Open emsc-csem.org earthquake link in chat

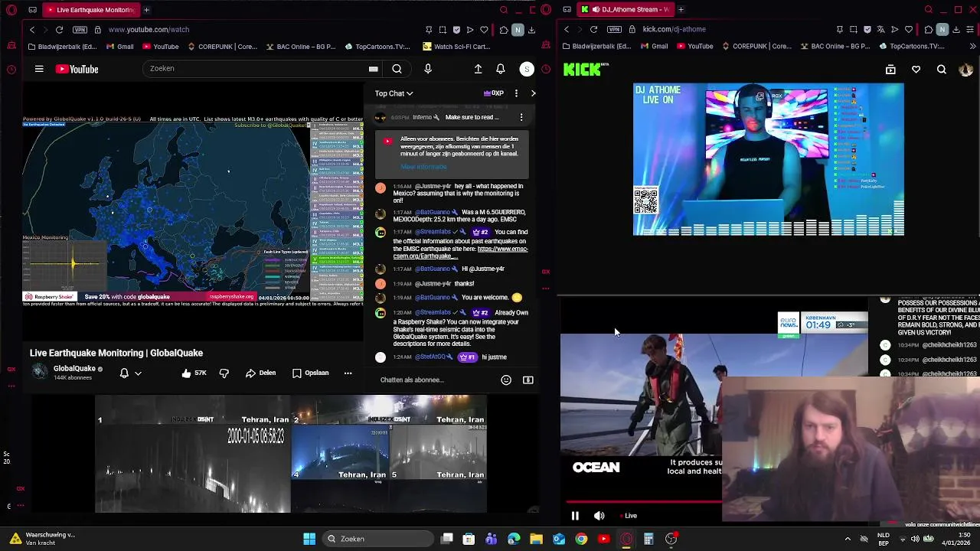pyautogui.click(x=461, y=253)
